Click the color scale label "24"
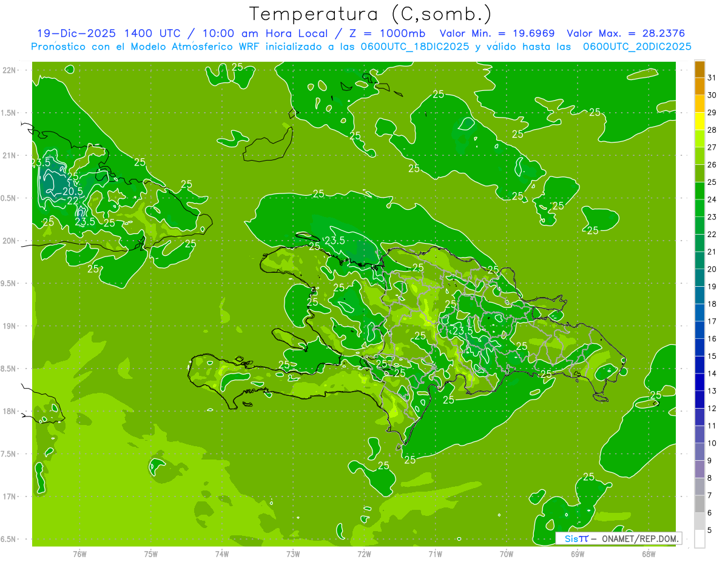Viewport: 728px width, 562px height. 712,199
